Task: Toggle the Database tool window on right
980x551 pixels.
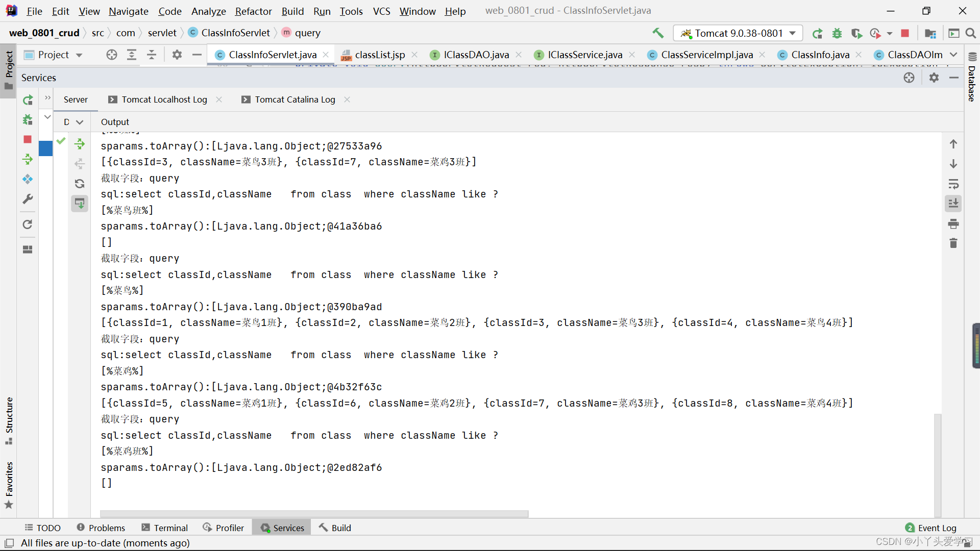Action: click(972, 78)
